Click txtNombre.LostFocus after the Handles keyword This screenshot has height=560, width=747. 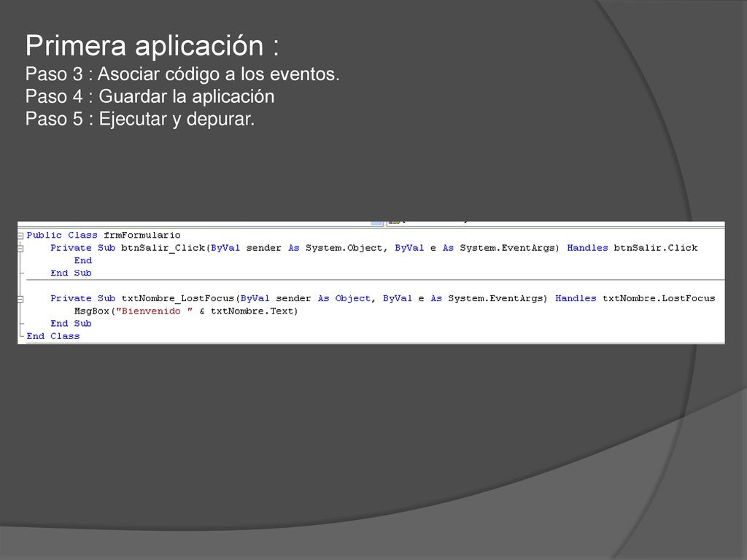(x=659, y=298)
